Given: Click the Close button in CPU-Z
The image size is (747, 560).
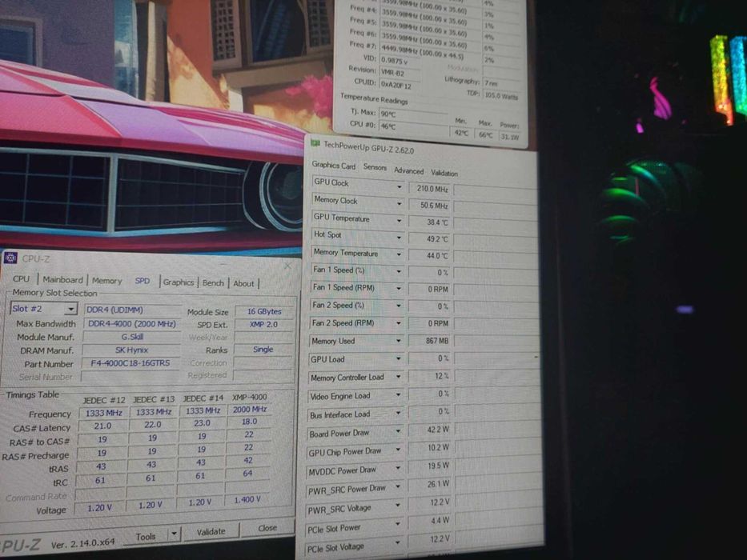Looking at the screenshot, I should pos(267,528).
